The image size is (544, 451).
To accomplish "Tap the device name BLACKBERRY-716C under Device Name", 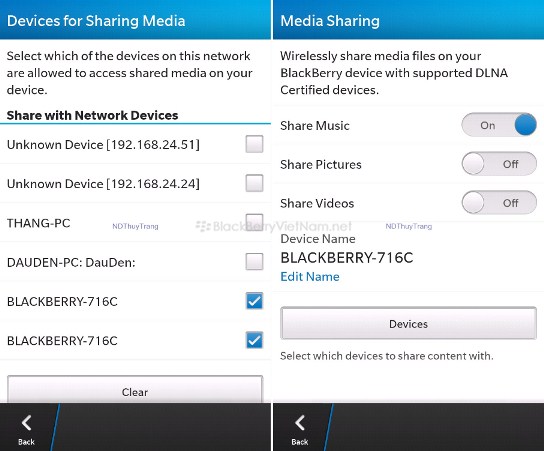I will 347,258.
